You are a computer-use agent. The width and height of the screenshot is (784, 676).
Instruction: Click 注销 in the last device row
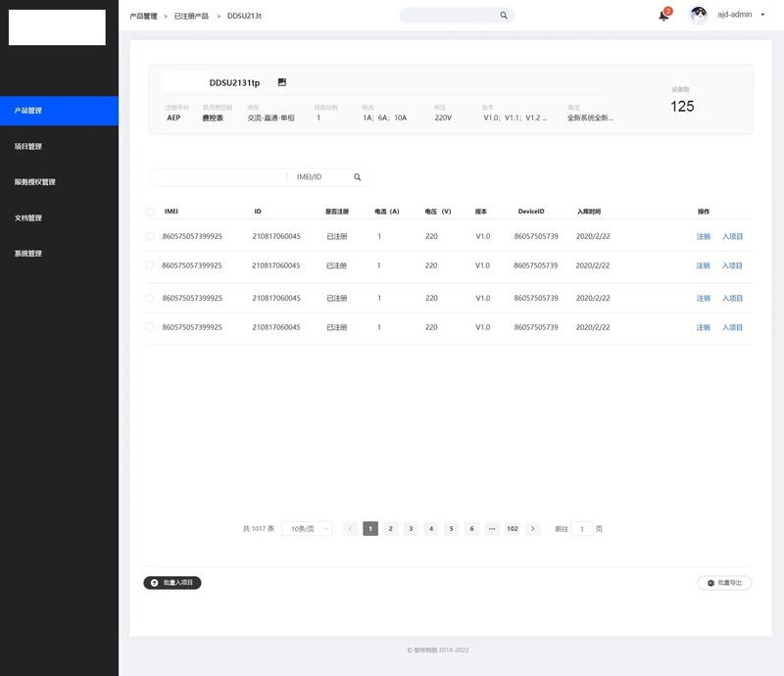[x=704, y=327]
